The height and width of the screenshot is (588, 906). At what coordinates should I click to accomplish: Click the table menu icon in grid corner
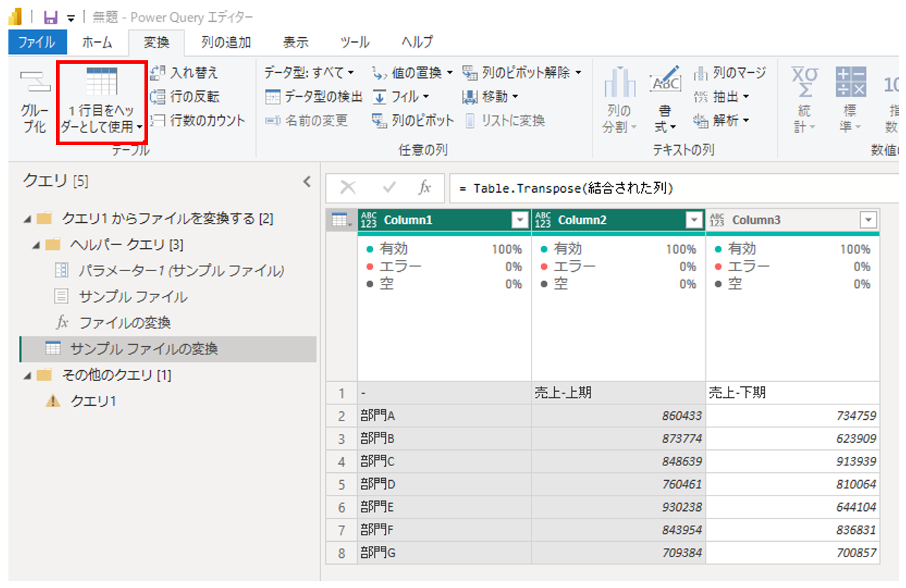pos(342,220)
